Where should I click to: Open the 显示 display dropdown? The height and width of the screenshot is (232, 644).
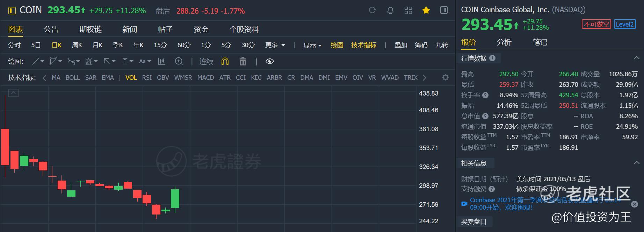[312, 45]
